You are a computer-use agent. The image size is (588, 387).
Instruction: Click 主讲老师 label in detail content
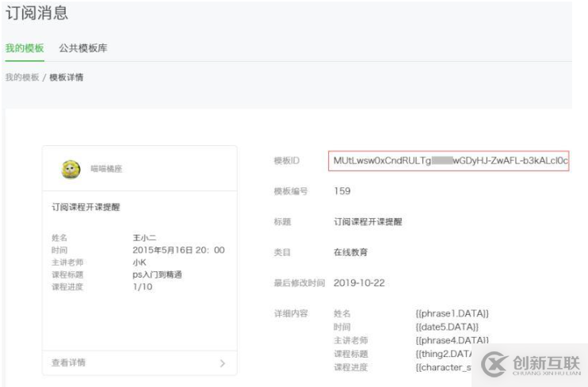(350, 340)
